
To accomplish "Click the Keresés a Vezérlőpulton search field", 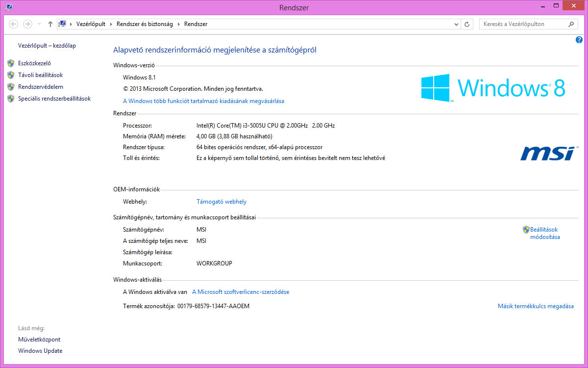I will tap(522, 24).
